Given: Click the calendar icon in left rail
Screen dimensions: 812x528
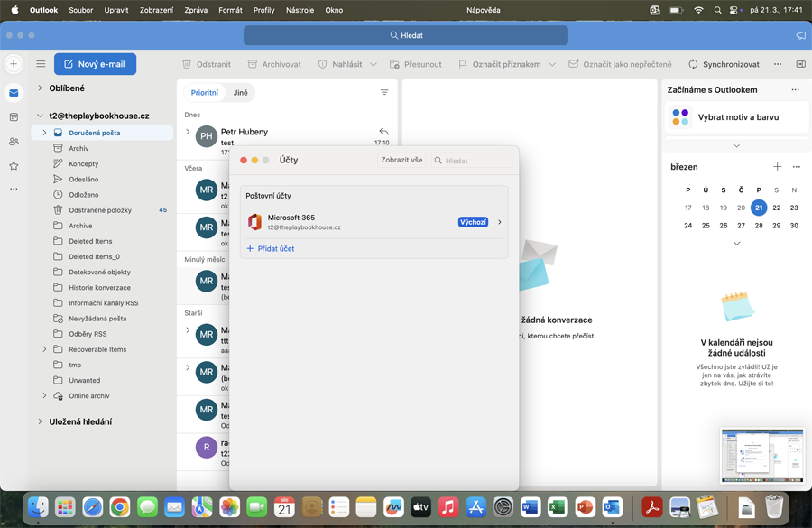Looking at the screenshot, I should (x=14, y=117).
